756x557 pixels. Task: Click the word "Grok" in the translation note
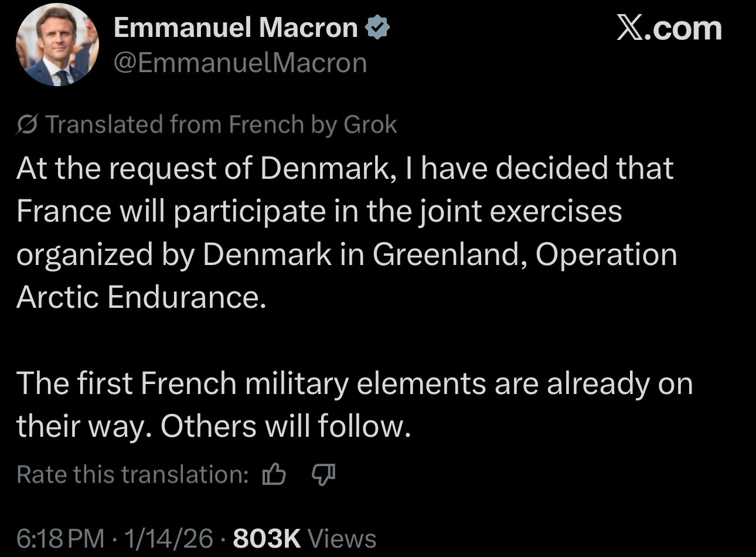click(x=370, y=124)
